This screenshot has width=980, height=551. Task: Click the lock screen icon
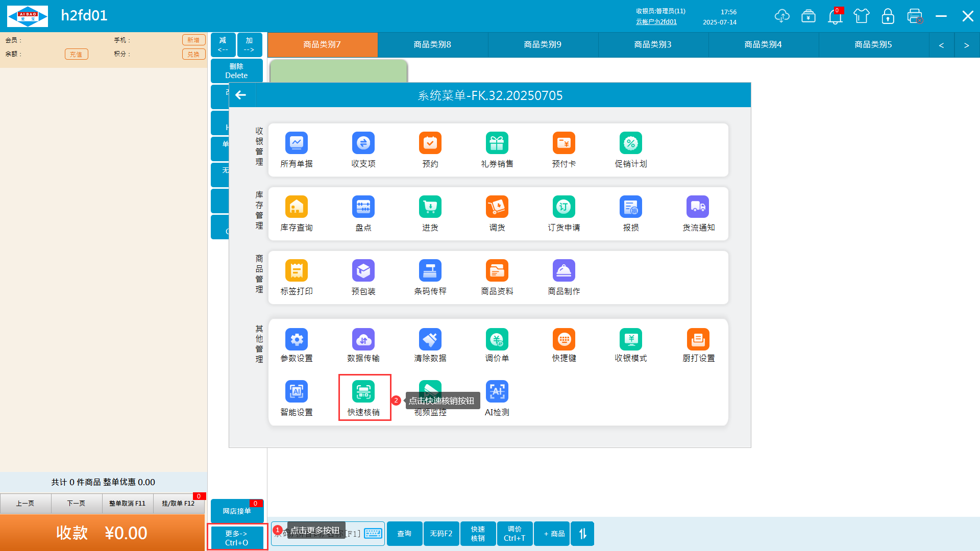click(x=888, y=16)
